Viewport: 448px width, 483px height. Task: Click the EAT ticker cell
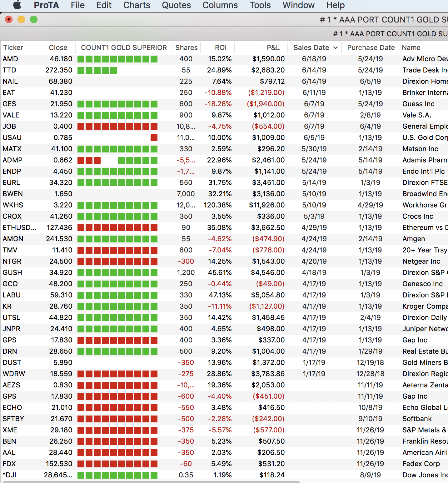point(9,92)
